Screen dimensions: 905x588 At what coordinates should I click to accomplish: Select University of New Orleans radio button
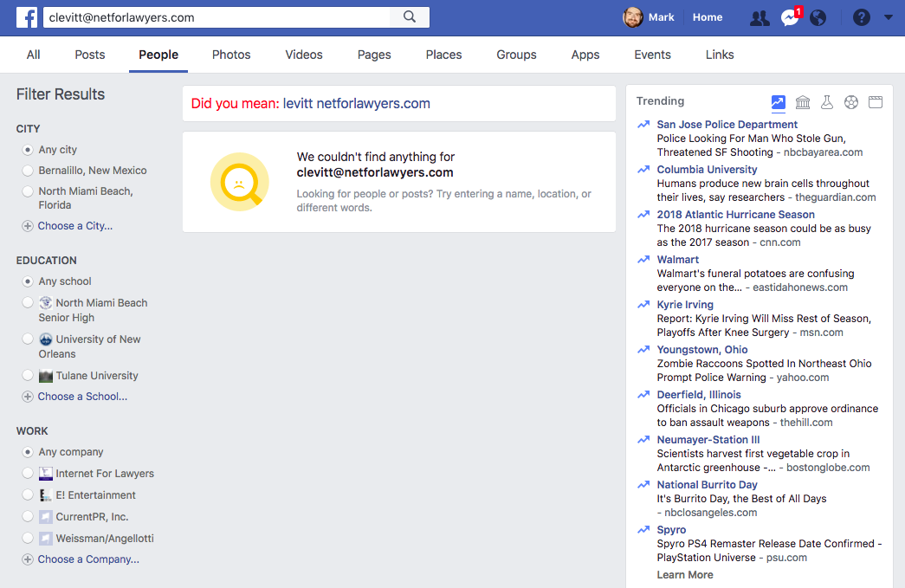pyautogui.click(x=27, y=339)
